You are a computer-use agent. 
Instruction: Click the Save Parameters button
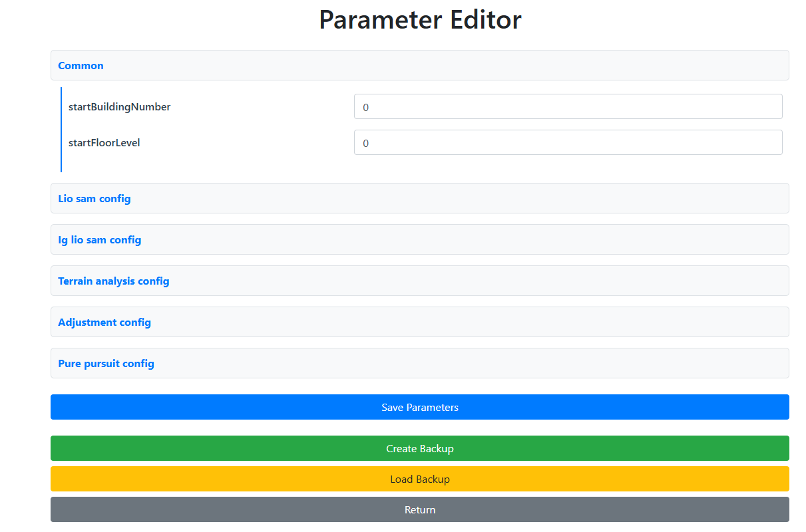pyautogui.click(x=419, y=407)
